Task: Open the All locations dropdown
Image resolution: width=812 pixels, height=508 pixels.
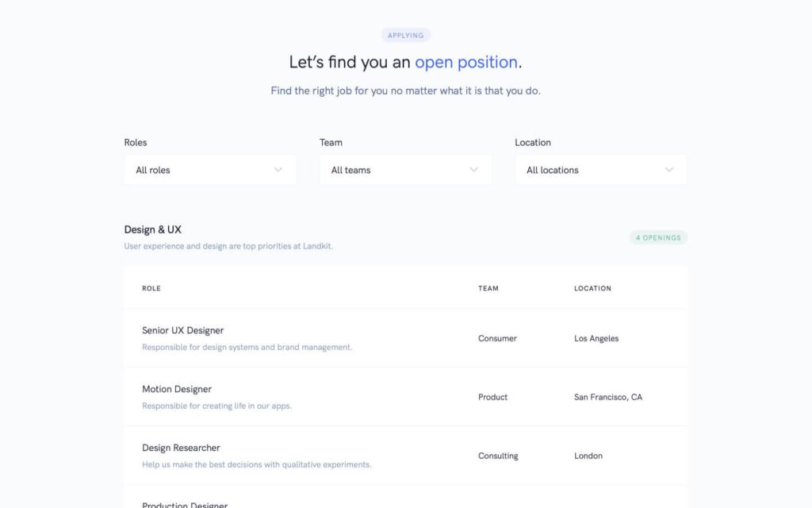Action: point(600,170)
